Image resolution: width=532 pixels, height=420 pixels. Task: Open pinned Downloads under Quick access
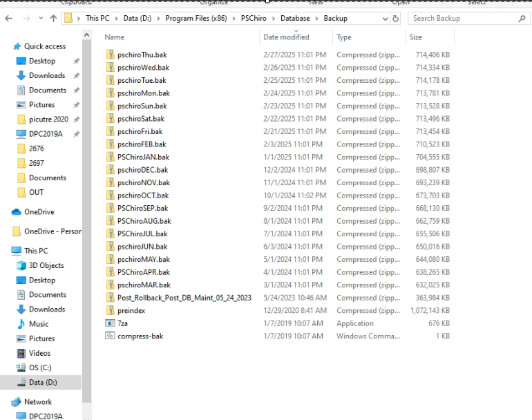point(47,76)
